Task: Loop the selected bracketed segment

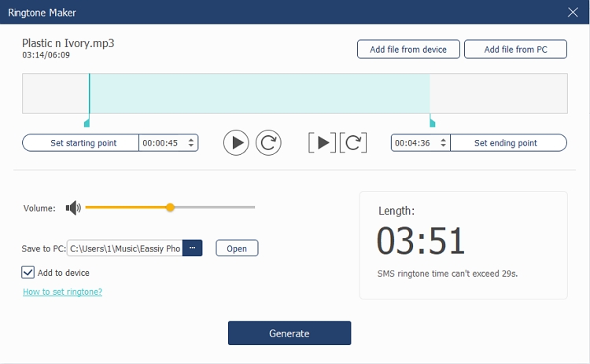Action: click(353, 143)
